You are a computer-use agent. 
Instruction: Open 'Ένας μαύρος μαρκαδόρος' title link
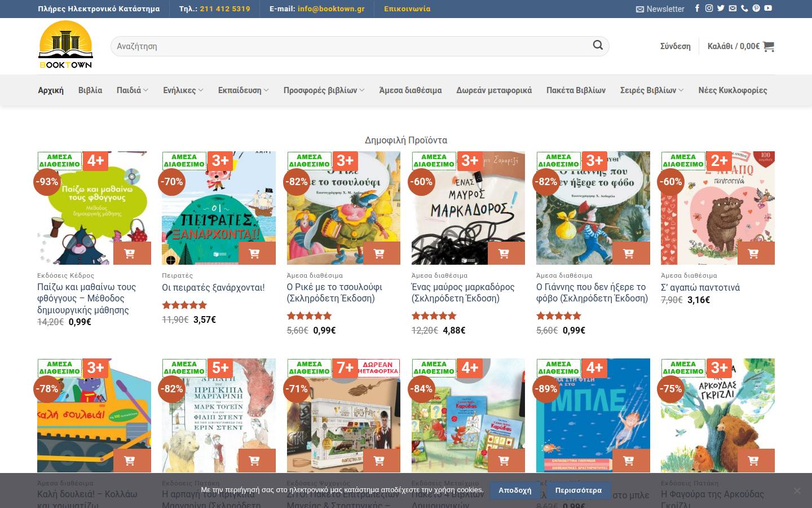coord(463,292)
